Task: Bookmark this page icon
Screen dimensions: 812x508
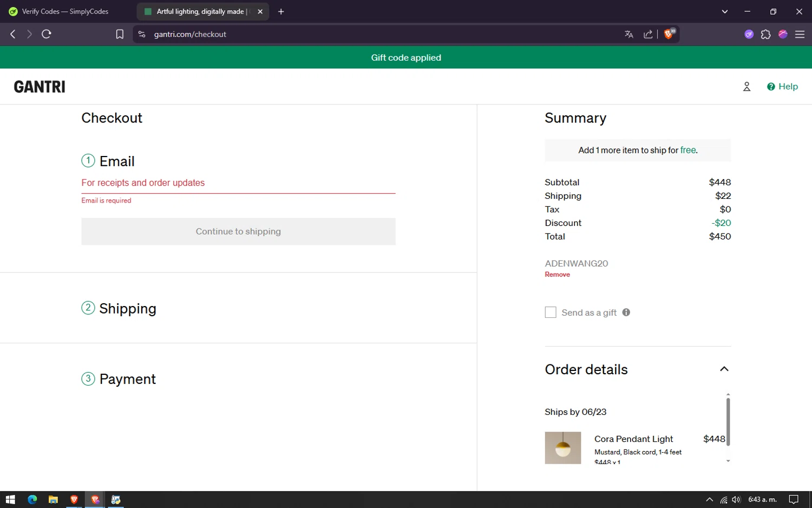Action: 120,34
